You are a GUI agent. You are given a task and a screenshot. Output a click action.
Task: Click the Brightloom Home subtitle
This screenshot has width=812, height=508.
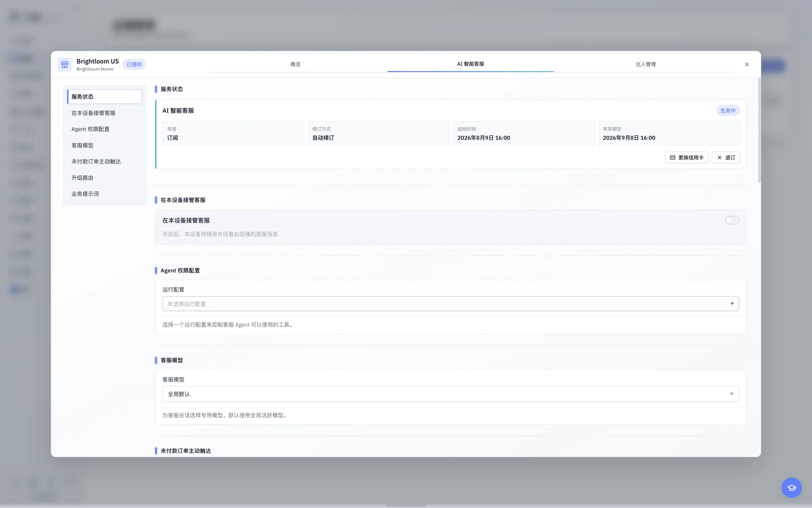(95, 69)
